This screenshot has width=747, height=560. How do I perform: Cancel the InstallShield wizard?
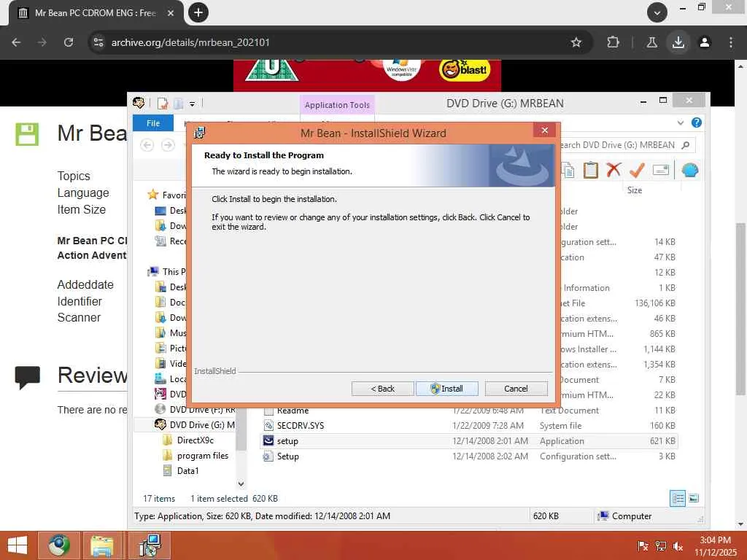click(x=516, y=389)
